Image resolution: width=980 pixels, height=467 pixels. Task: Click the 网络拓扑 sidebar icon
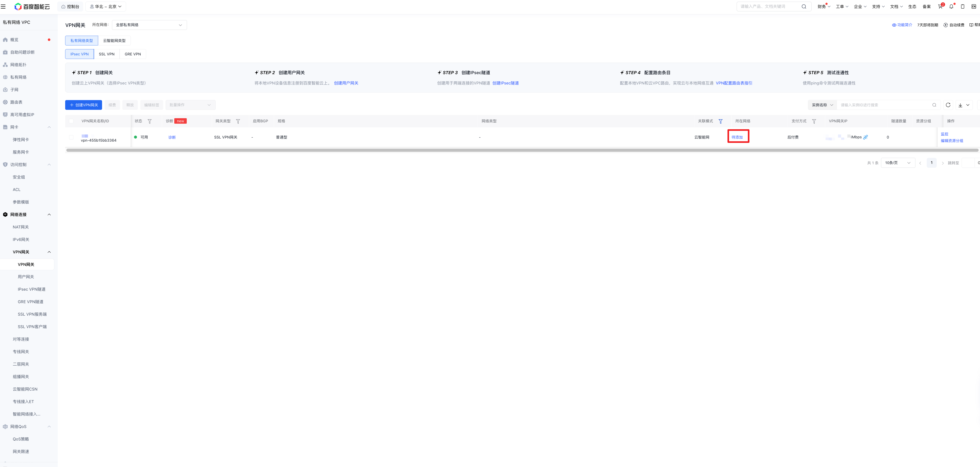pos(5,65)
